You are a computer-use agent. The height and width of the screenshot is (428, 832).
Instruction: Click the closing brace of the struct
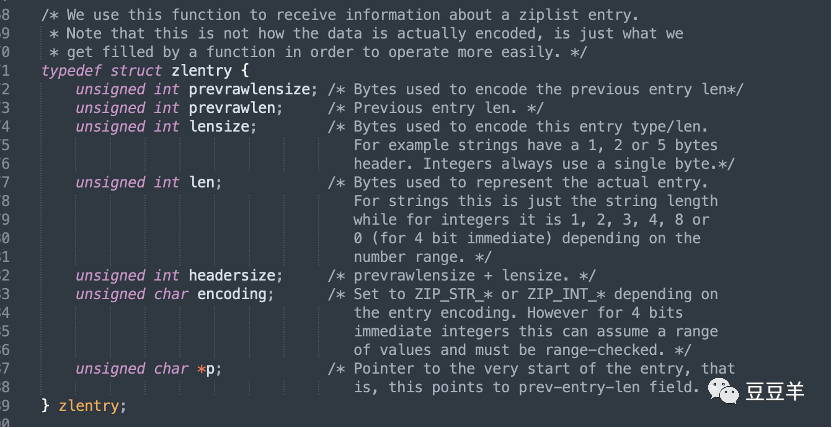45,406
